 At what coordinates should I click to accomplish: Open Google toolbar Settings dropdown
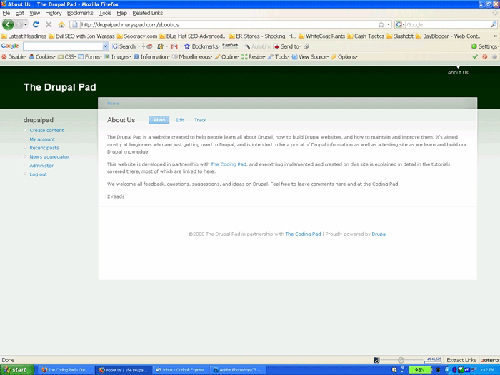[485, 46]
